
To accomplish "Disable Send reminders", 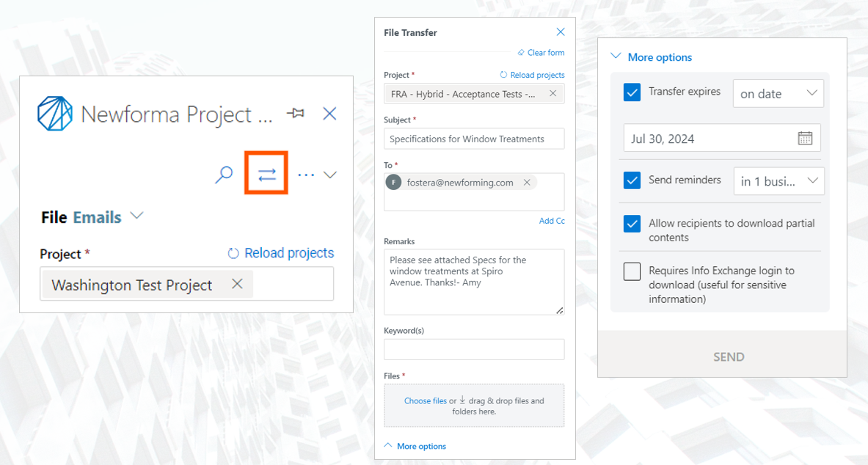I will (x=632, y=181).
